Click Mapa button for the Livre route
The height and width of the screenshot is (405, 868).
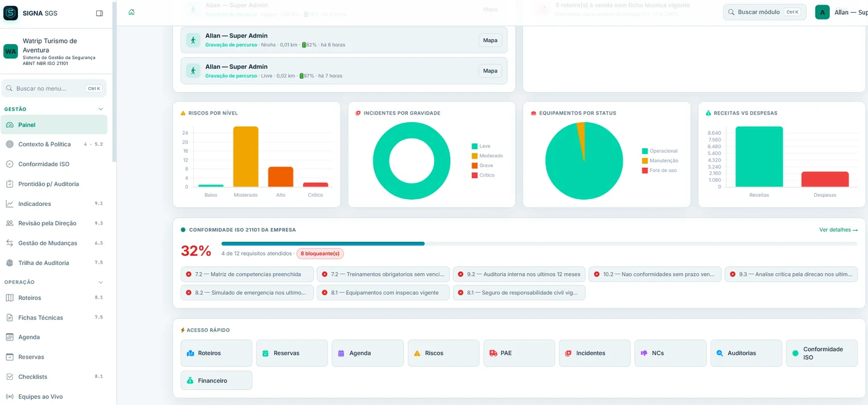490,71
